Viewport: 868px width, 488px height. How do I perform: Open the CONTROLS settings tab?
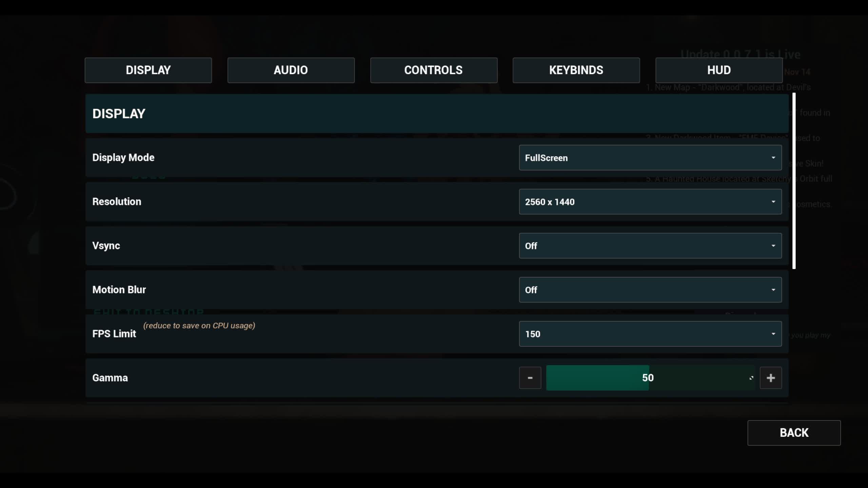click(x=433, y=70)
